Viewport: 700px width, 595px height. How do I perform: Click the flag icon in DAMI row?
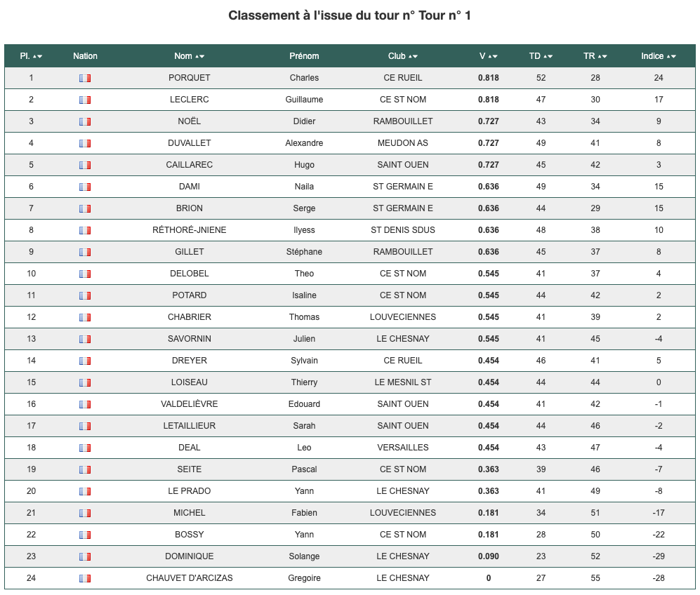[x=85, y=187]
